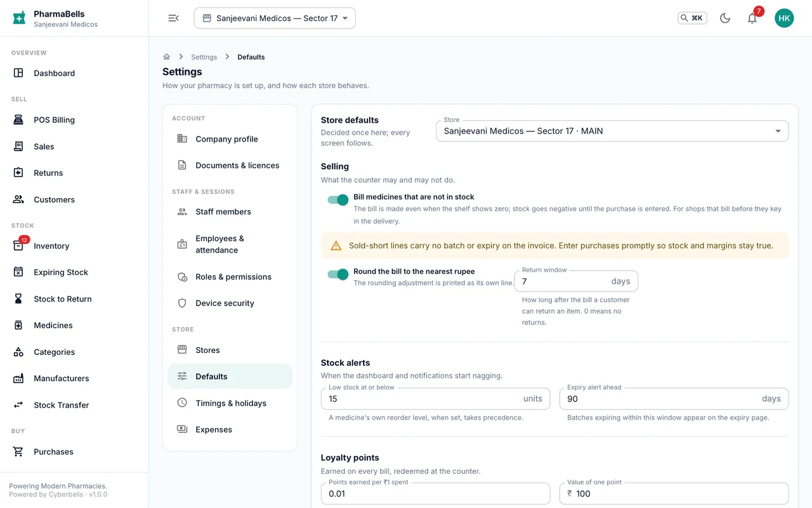812x508 pixels.
Task: Toggle Bill medicines that are not in stock
Action: (338, 200)
